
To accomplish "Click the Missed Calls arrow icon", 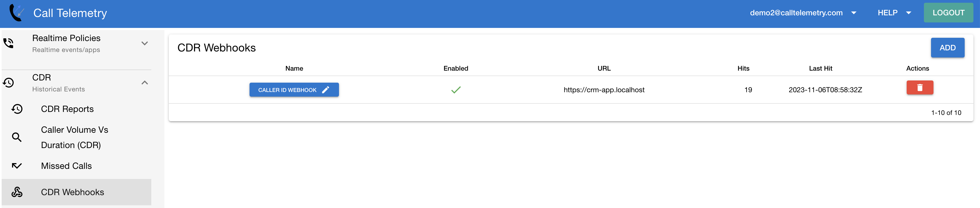I will (x=17, y=166).
